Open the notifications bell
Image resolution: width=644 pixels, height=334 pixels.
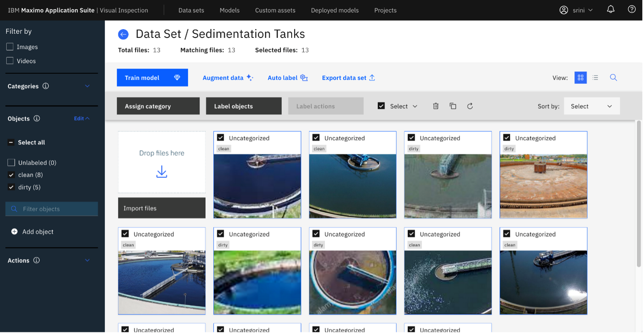611,10
